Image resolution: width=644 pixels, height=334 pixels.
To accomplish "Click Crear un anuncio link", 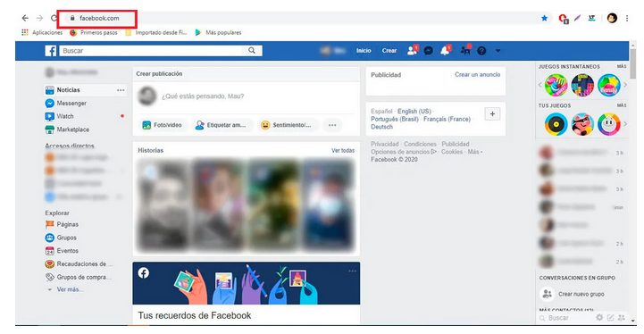I will tap(478, 74).
